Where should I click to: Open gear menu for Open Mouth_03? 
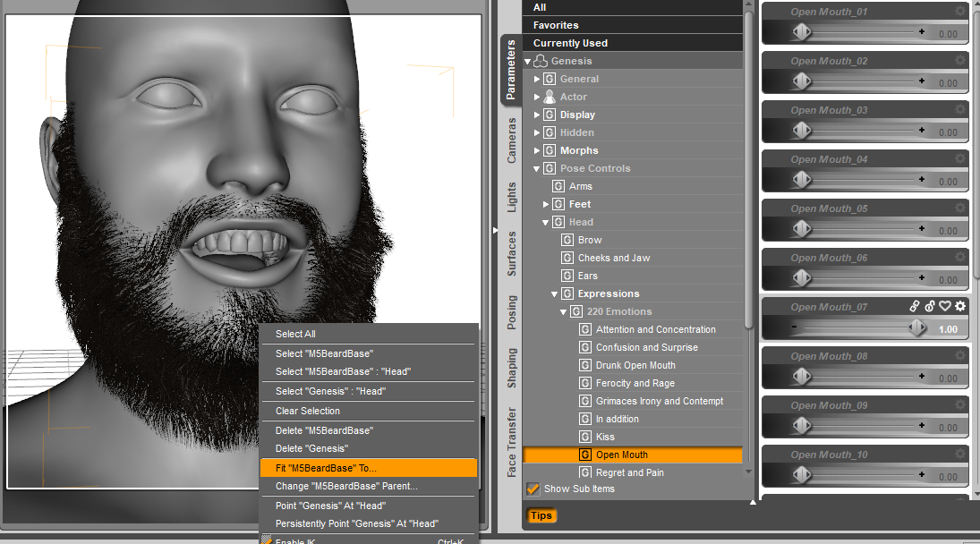[x=960, y=109]
